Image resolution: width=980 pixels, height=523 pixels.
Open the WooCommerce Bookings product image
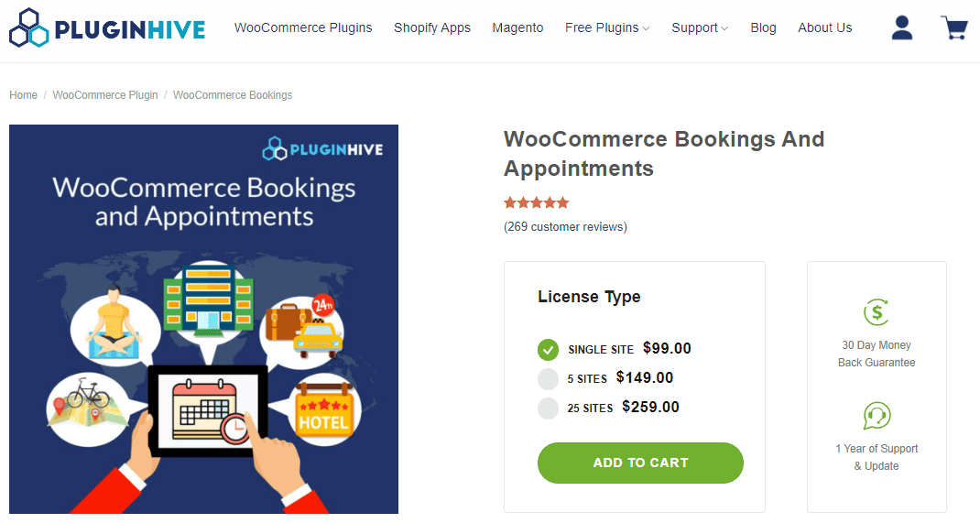203,319
